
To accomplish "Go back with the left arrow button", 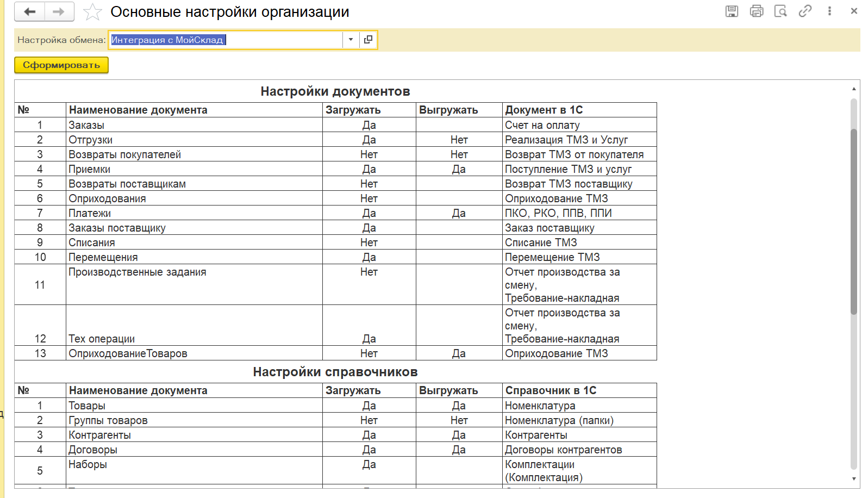I will pyautogui.click(x=29, y=11).
